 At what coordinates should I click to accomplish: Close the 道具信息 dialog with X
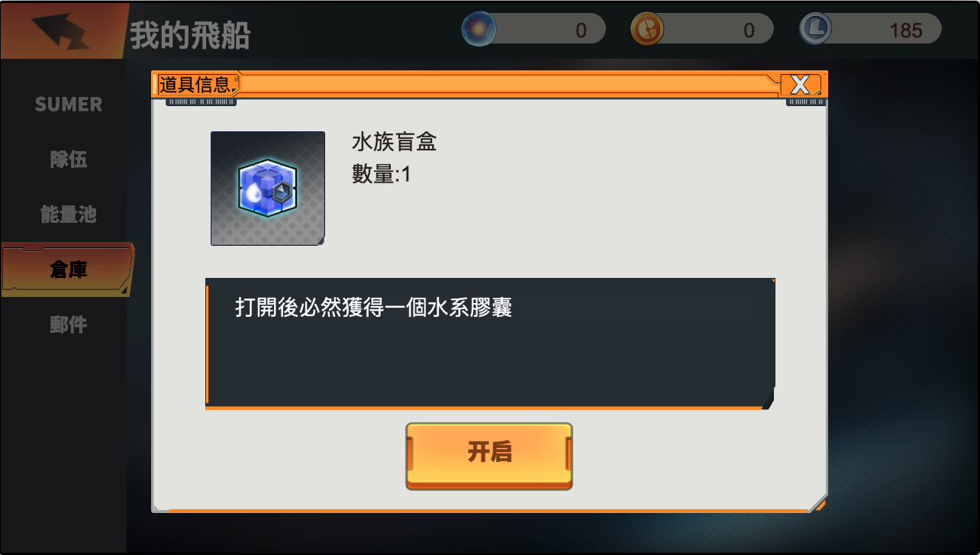800,84
